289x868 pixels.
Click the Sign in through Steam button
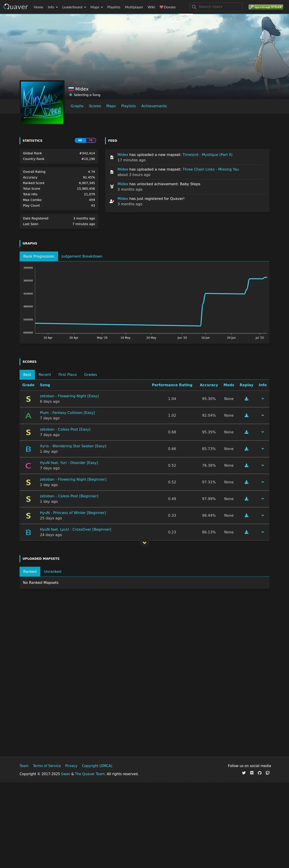266,7
